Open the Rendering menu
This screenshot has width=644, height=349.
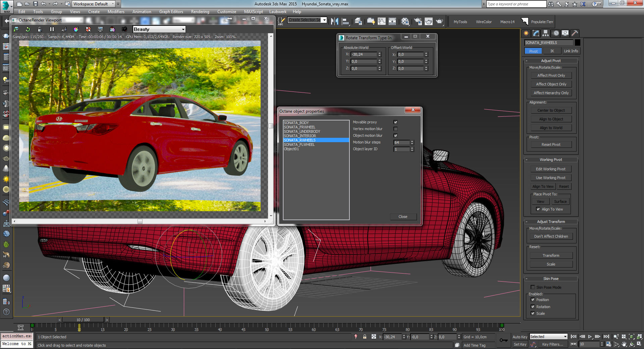(200, 12)
